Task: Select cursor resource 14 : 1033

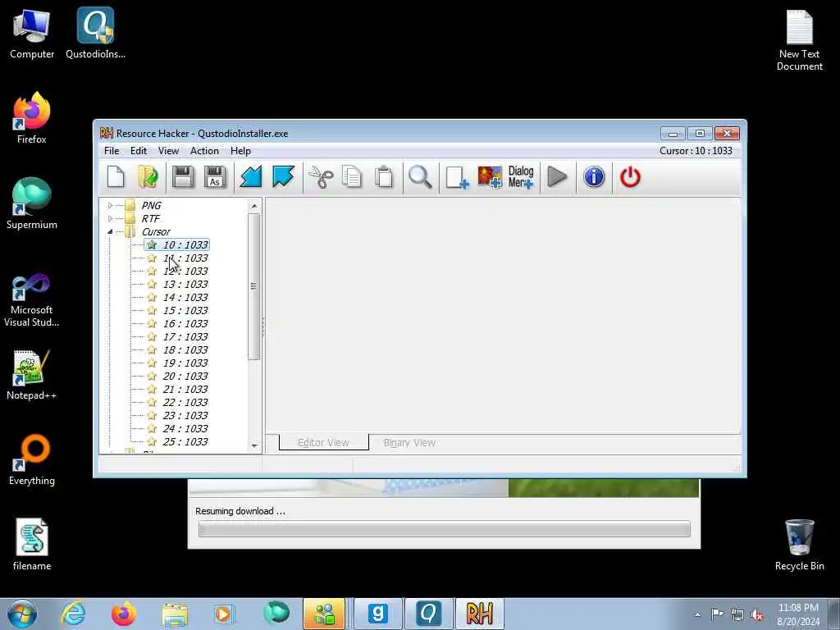Action: coord(185,297)
